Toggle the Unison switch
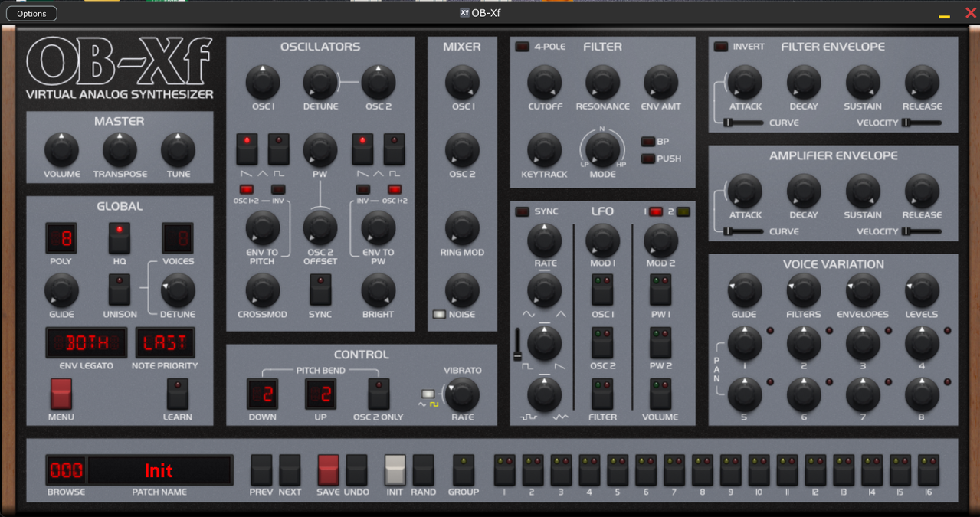The width and height of the screenshot is (980, 517). coord(120,290)
